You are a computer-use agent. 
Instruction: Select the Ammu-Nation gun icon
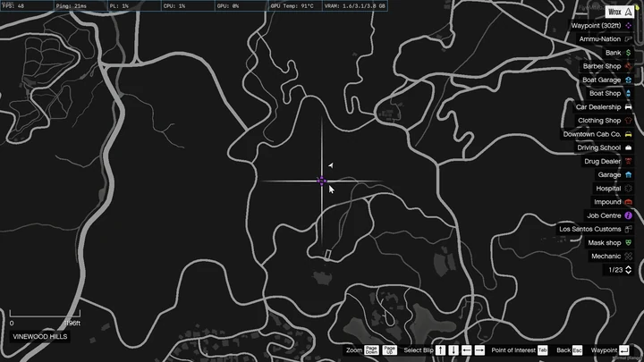coord(629,39)
